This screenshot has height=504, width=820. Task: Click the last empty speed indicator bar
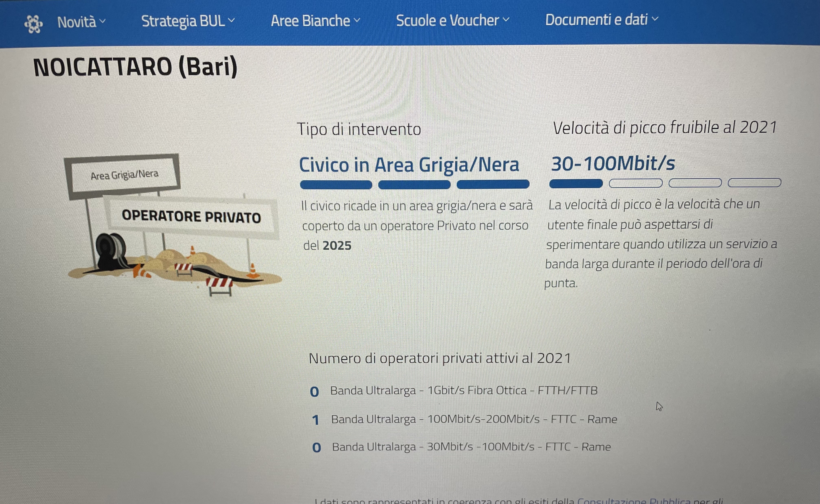click(x=754, y=183)
